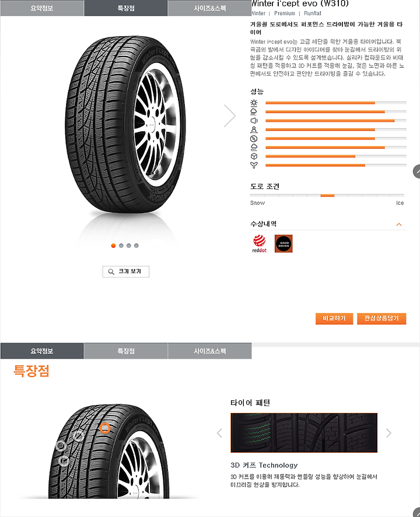Select the second image carousel dot
Image resolution: width=420 pixels, height=517 pixels.
pyautogui.click(x=121, y=246)
